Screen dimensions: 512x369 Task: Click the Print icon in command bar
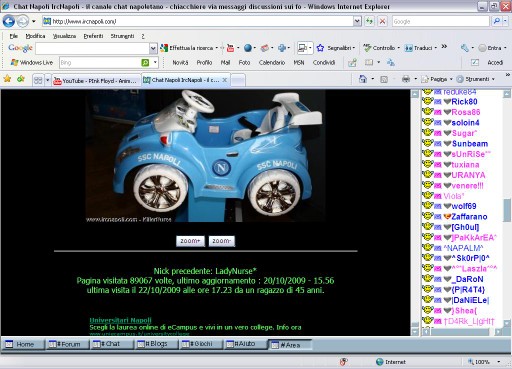(406, 79)
